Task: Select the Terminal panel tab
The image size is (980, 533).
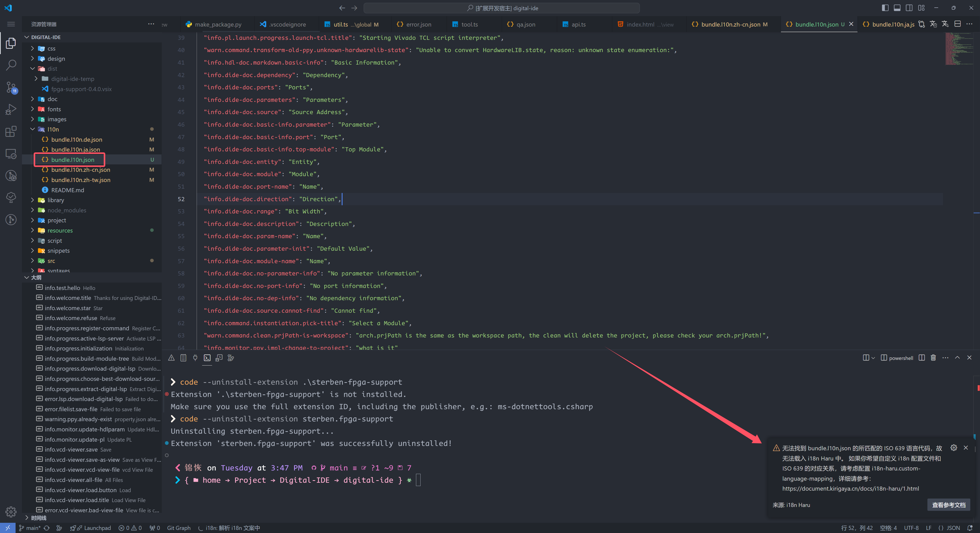Action: coord(207,358)
